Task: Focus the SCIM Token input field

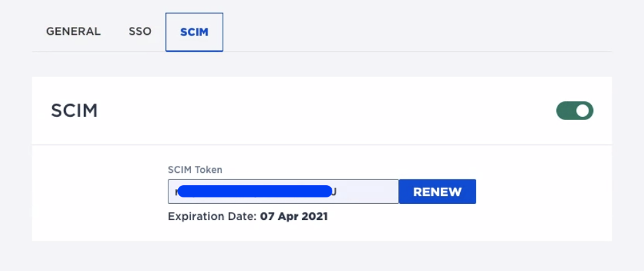Action: (368, 192)
